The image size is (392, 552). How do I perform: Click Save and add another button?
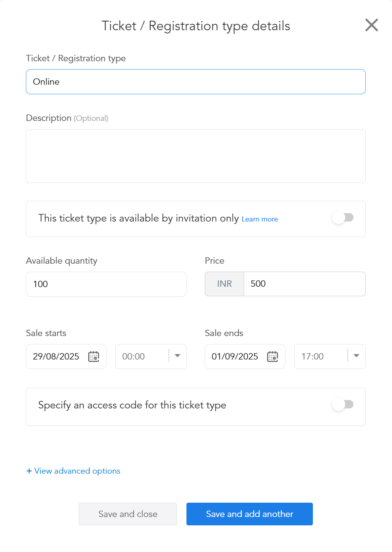(x=250, y=514)
